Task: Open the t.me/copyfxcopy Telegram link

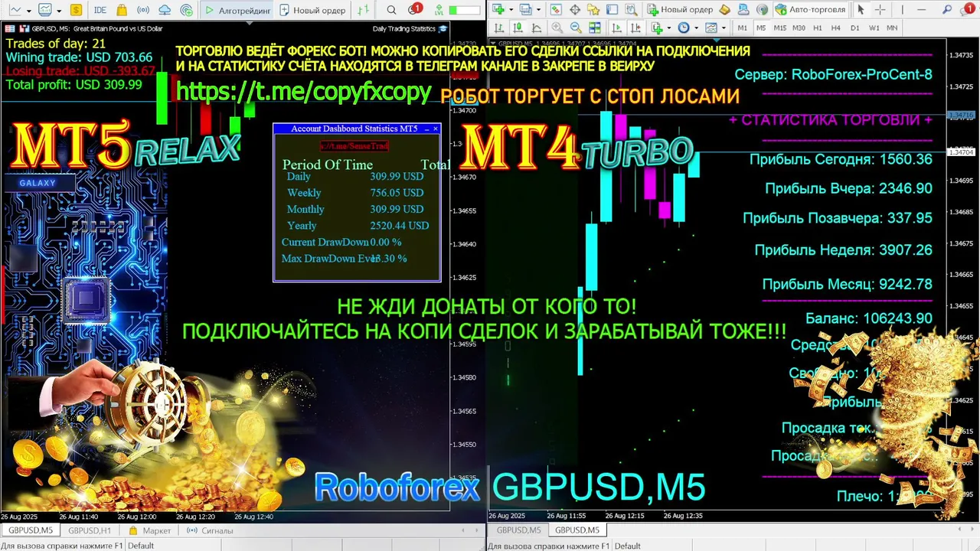Action: point(303,90)
